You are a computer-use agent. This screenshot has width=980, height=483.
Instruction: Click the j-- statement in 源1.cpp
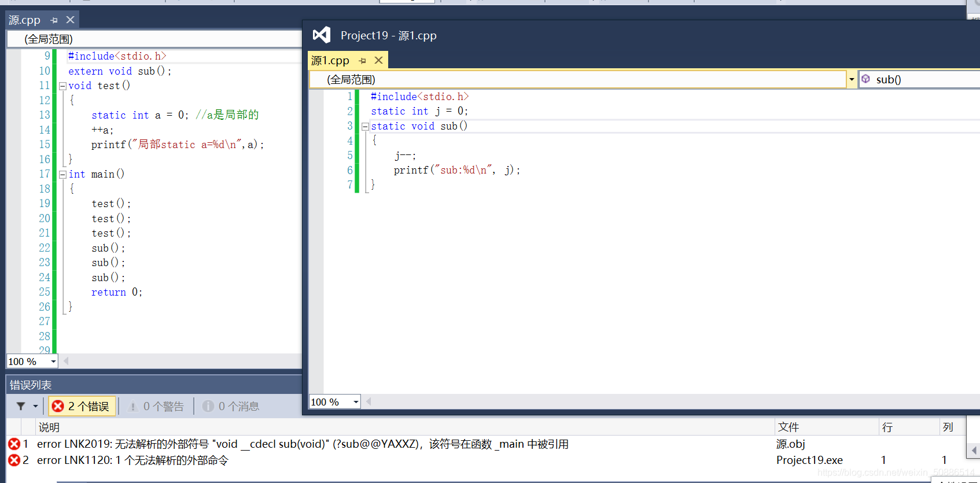(405, 156)
